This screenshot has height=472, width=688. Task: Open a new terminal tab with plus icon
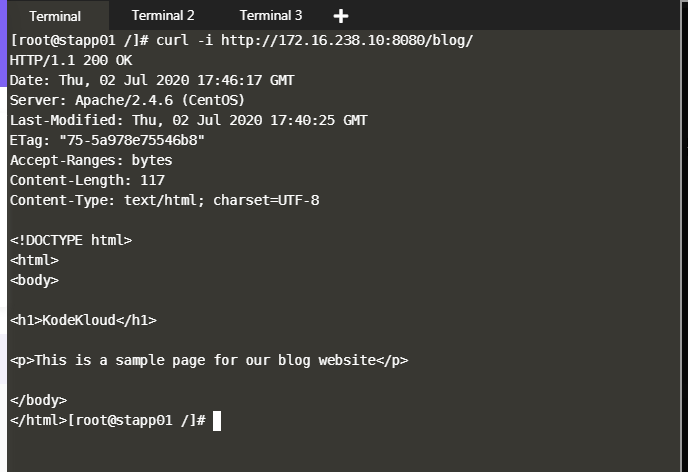341,16
